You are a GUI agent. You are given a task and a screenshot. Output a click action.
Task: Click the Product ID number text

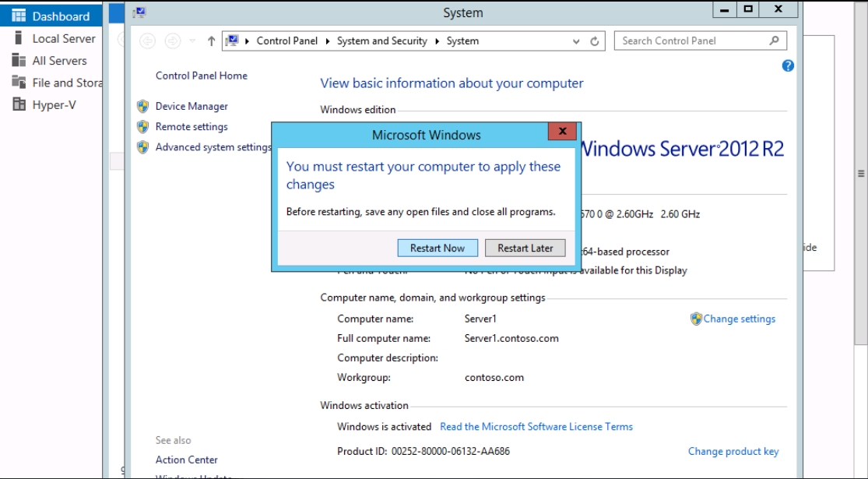pyautogui.click(x=451, y=451)
